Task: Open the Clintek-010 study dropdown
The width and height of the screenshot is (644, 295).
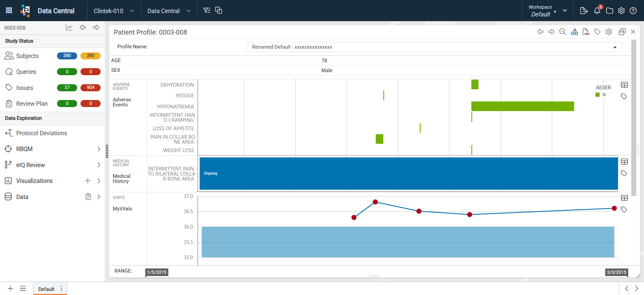Action: point(114,11)
